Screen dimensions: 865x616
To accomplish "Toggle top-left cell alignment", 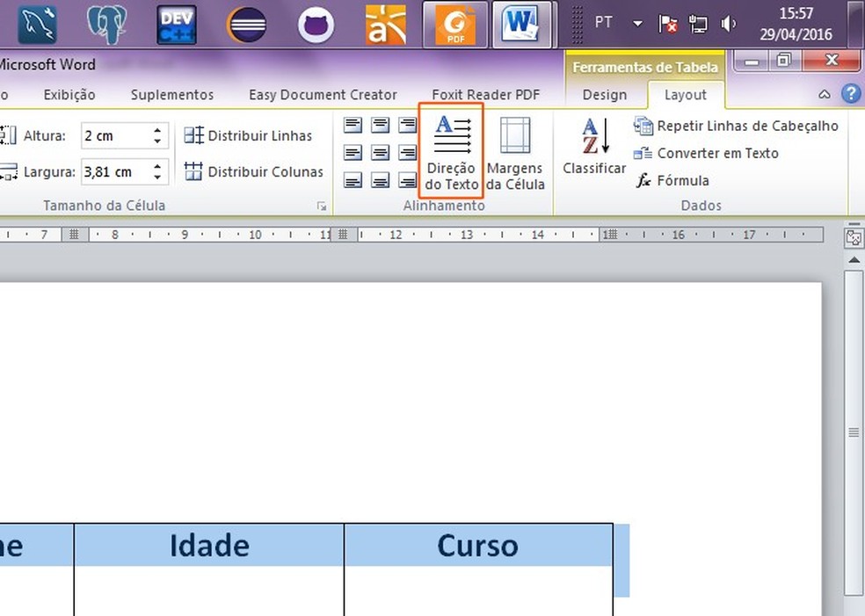I will tap(353, 125).
